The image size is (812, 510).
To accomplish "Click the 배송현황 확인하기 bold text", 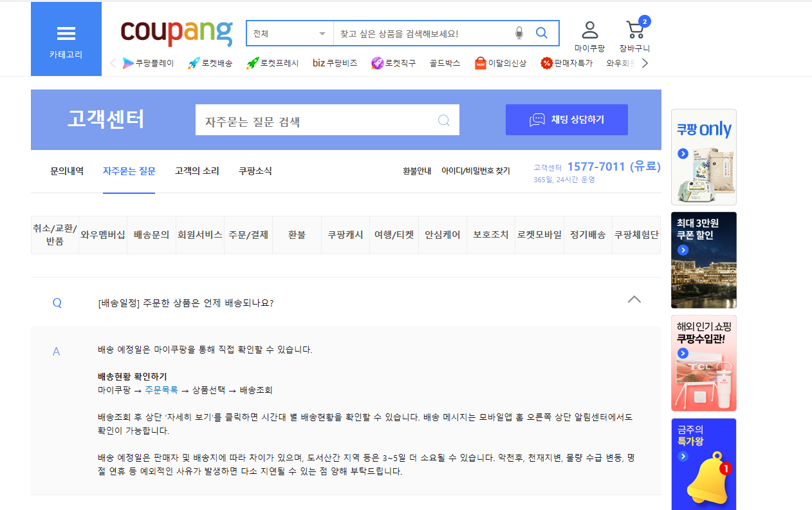I will [133, 377].
